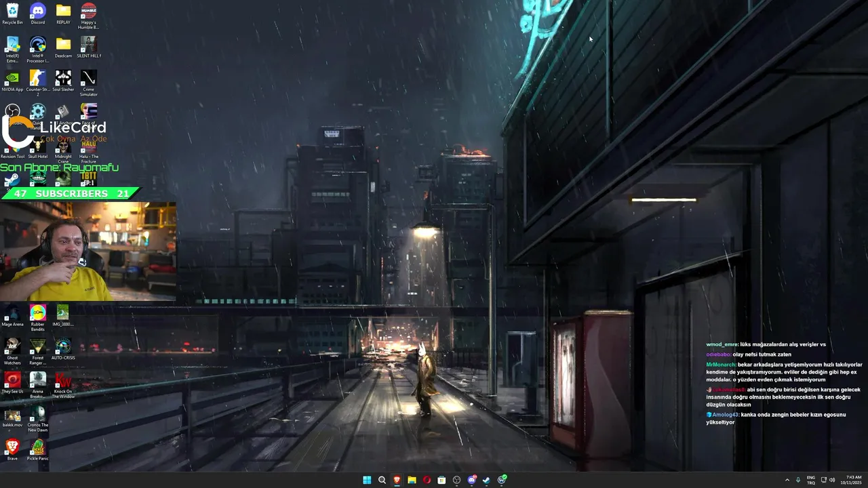868x488 pixels.
Task: Switch the ENG TRQ input language
Action: tap(810, 480)
